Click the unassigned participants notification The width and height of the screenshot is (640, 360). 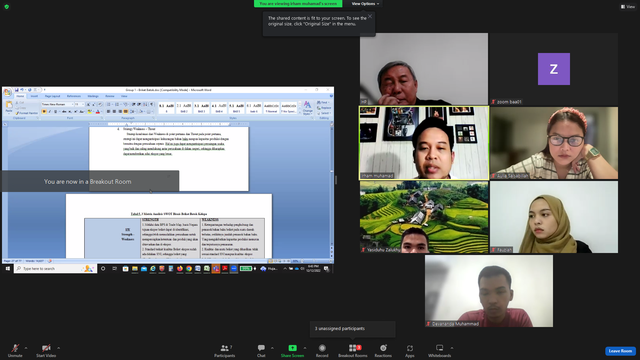click(353, 329)
